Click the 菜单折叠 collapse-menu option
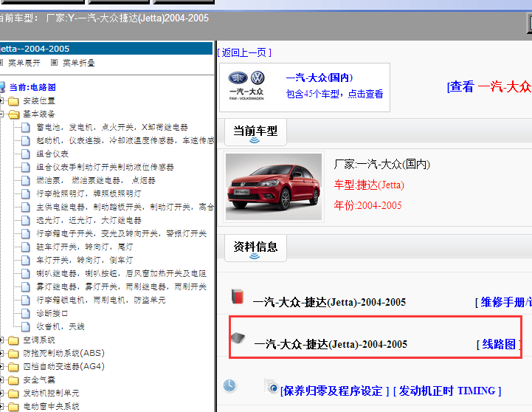532x412 pixels. [x=78, y=63]
